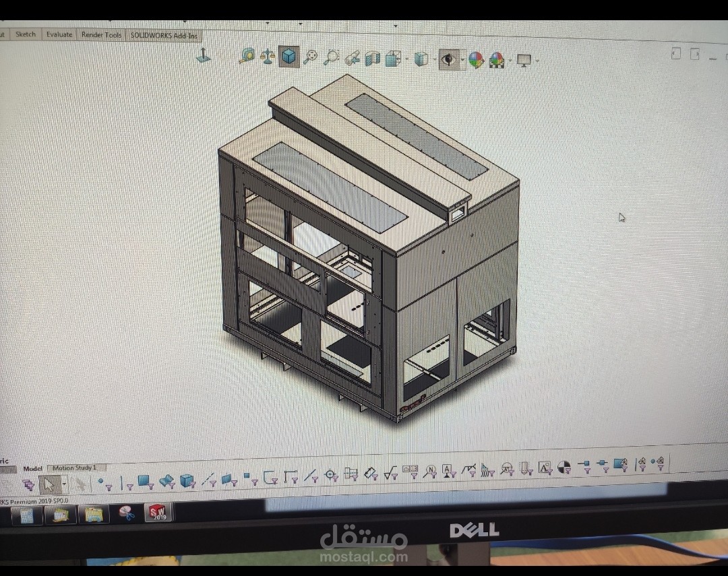Click Hide/Show Items eye icon
Viewport: 728px width, 576px height.
click(x=448, y=59)
